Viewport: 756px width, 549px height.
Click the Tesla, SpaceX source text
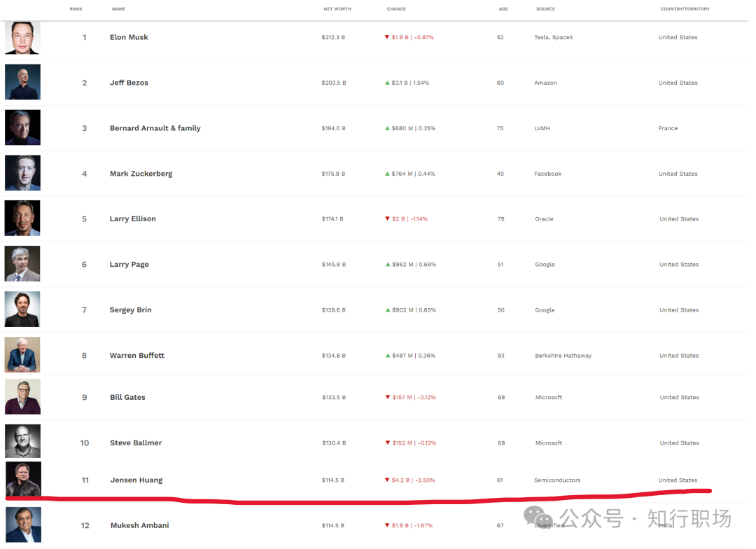(x=554, y=37)
